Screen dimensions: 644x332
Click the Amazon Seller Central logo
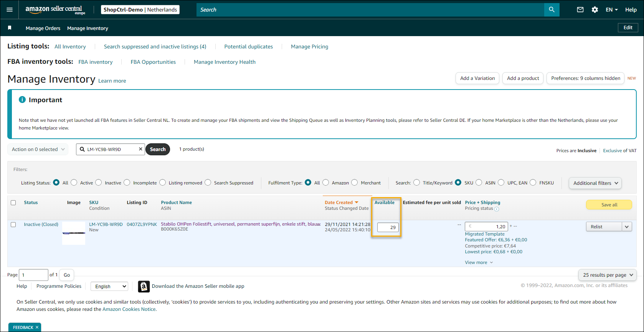click(x=55, y=10)
